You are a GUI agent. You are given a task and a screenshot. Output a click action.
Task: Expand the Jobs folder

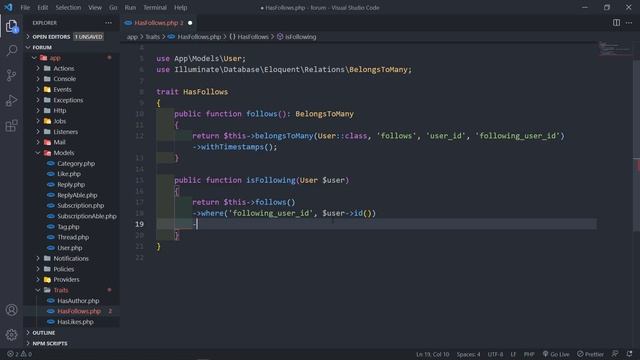71,121
